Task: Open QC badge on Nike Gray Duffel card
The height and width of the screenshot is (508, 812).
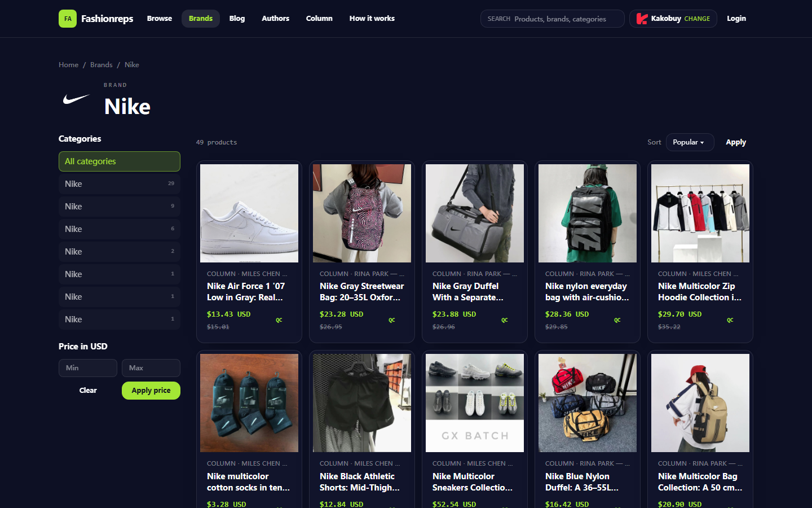Action: 505,320
